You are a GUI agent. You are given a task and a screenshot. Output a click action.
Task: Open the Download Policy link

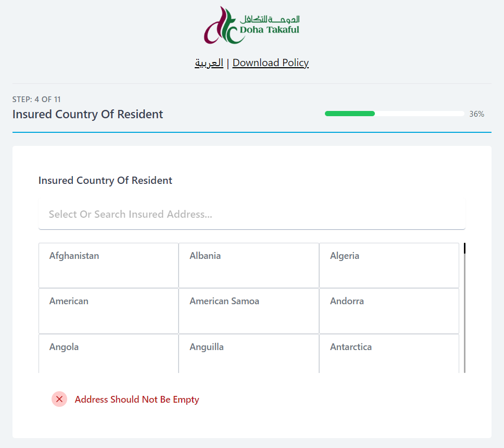[271, 63]
